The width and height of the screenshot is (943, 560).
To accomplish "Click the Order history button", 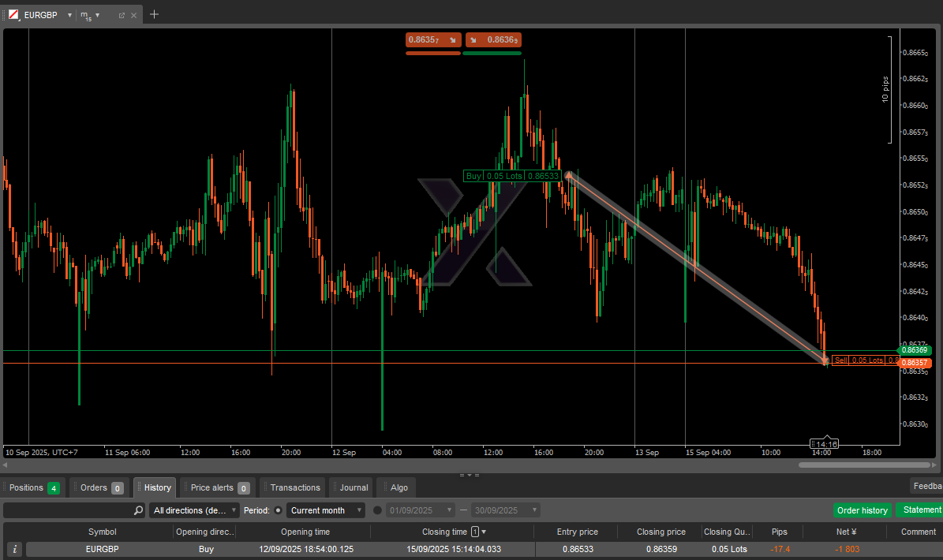I will click(862, 510).
